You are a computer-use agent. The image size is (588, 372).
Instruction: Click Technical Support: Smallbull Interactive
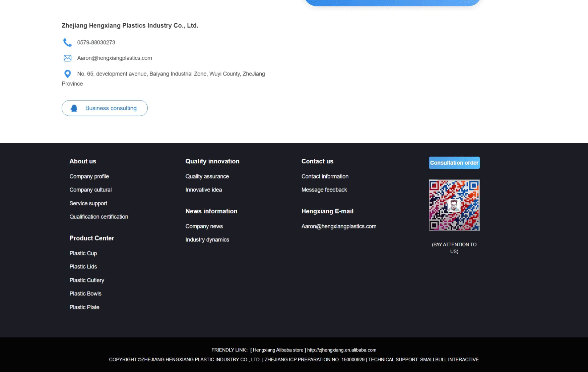pos(423,360)
